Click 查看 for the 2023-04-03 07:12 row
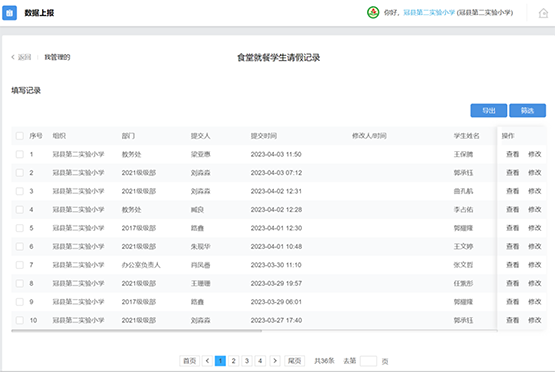The height and width of the screenshot is (372, 555). click(512, 173)
